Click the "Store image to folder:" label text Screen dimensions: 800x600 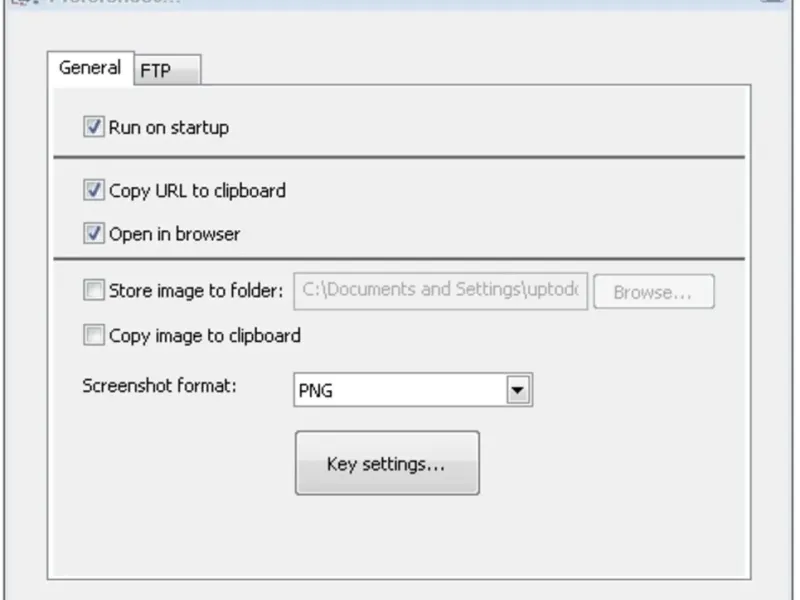(196, 291)
